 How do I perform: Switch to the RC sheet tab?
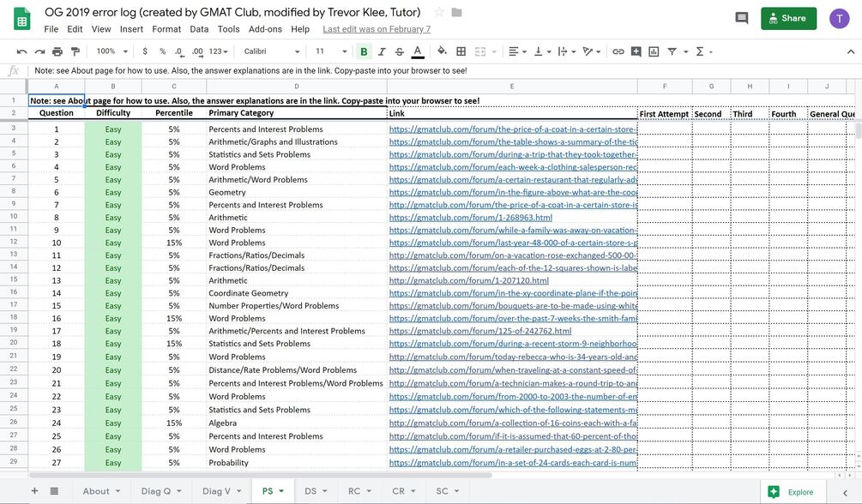(x=359, y=491)
